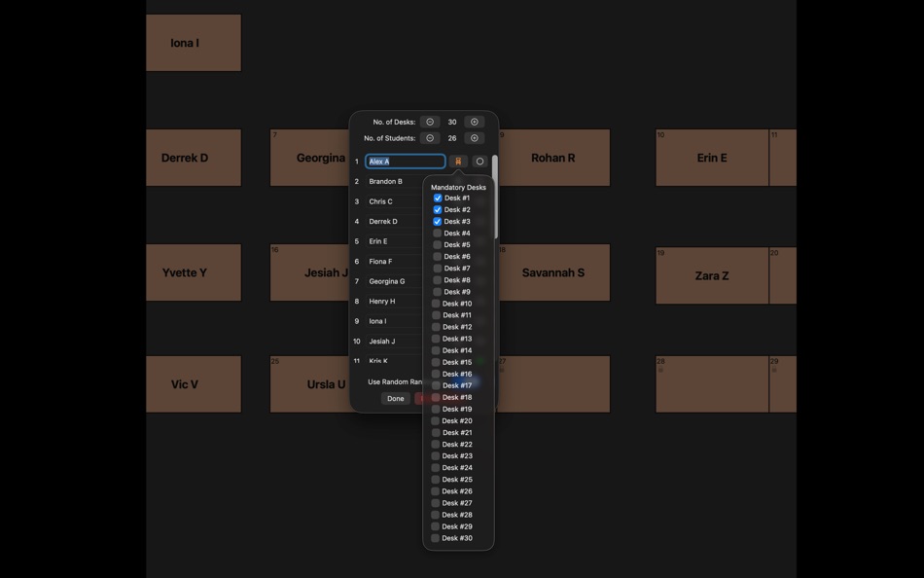This screenshot has width=924, height=578.
Task: Click the orange bookmark icon beside Alex A
Action: (456, 159)
